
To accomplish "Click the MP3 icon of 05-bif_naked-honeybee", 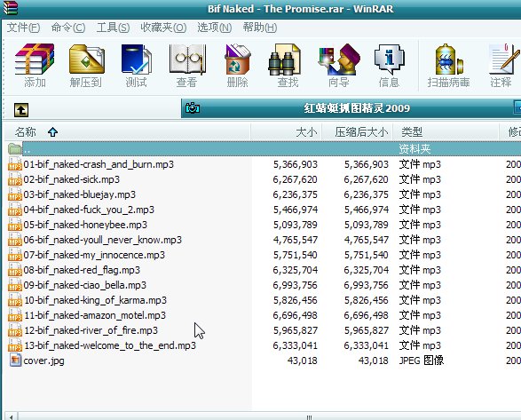I will click(x=15, y=225).
